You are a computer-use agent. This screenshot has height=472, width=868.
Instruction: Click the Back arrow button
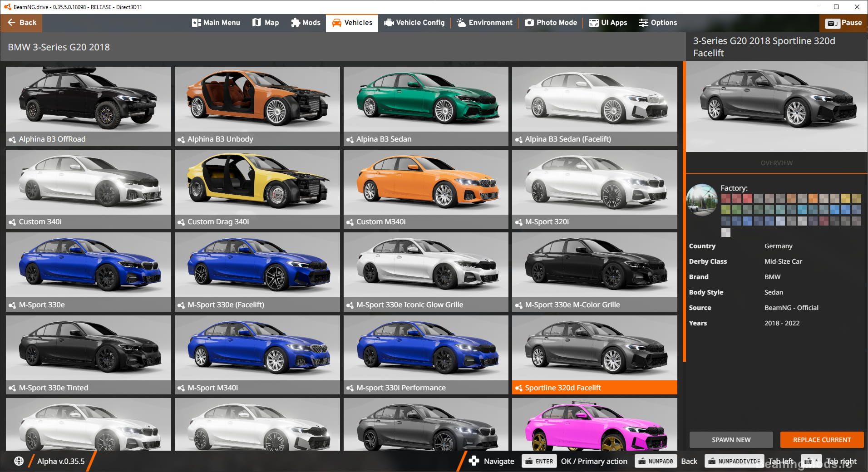(21, 23)
